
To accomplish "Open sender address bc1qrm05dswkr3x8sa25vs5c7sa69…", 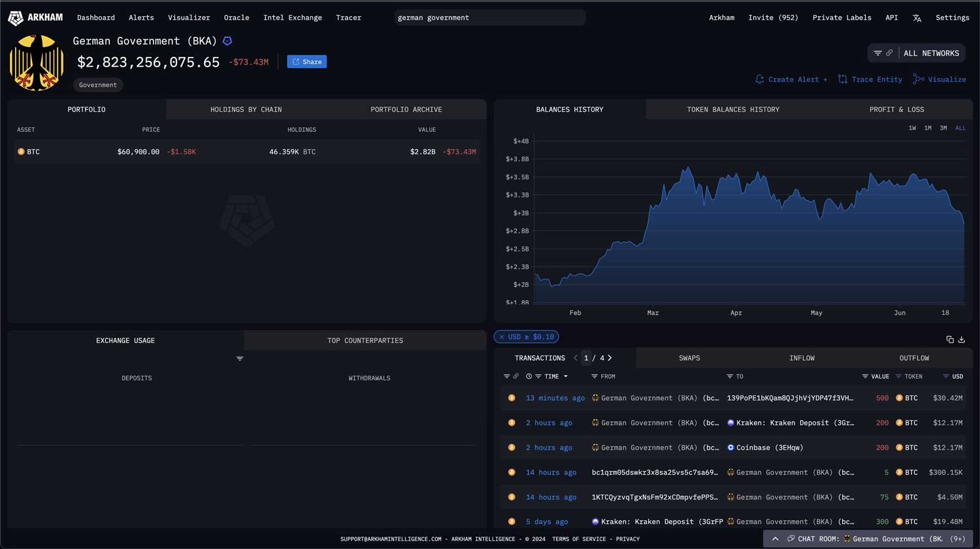I will [655, 473].
